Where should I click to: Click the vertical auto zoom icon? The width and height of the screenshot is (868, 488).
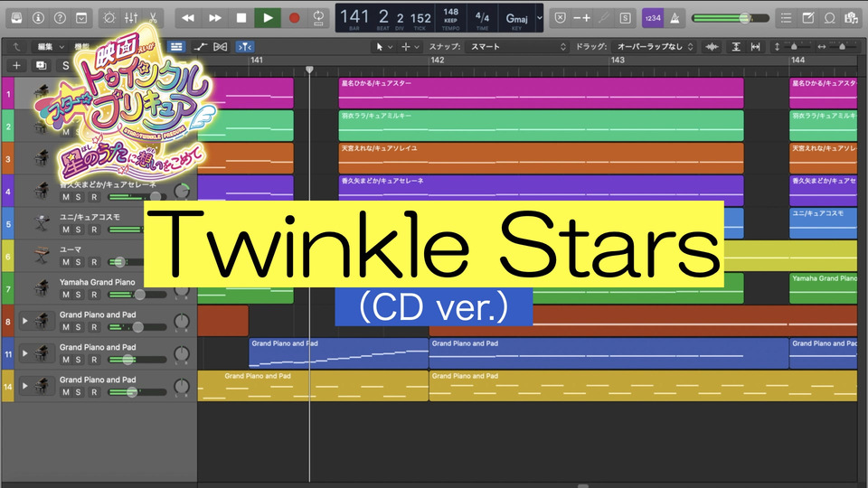[x=736, y=47]
